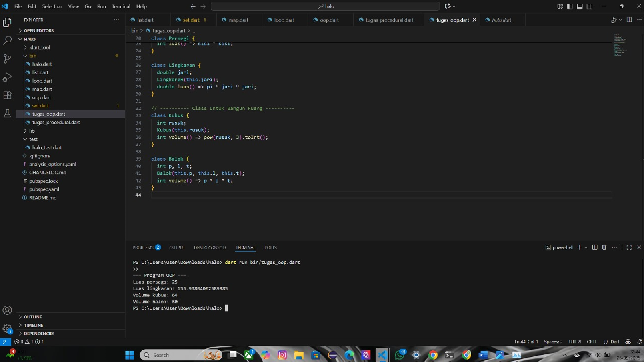Maximize the terminal panel size

point(629,247)
